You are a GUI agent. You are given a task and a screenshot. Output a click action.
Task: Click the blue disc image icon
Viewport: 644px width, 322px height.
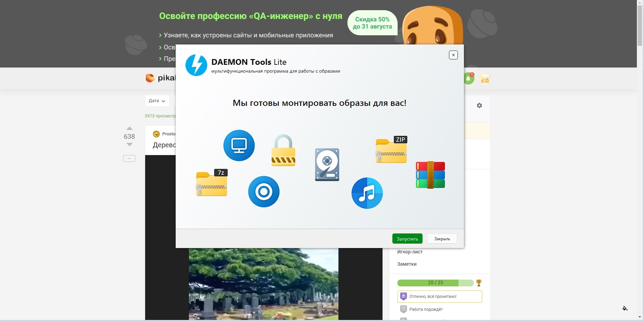(x=264, y=192)
